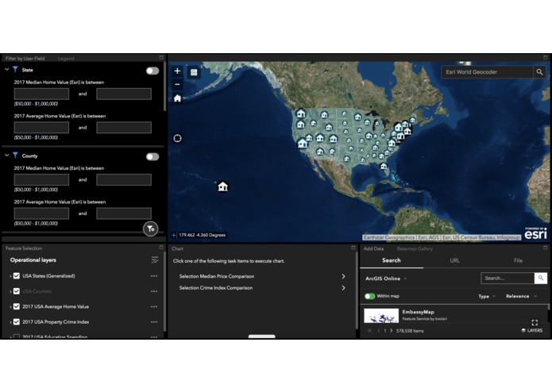The image size is (552, 392).
Task: Collapse the County filter section
Action: [6, 156]
